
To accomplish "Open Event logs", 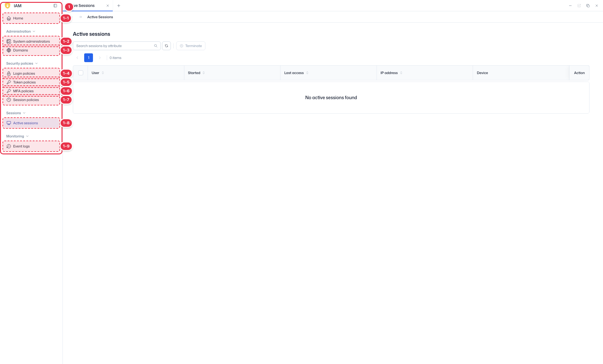I will click(31, 146).
